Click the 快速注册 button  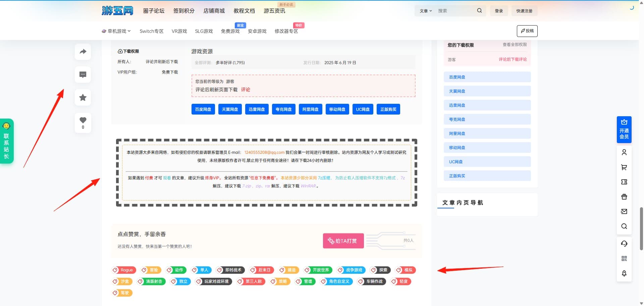tap(524, 11)
